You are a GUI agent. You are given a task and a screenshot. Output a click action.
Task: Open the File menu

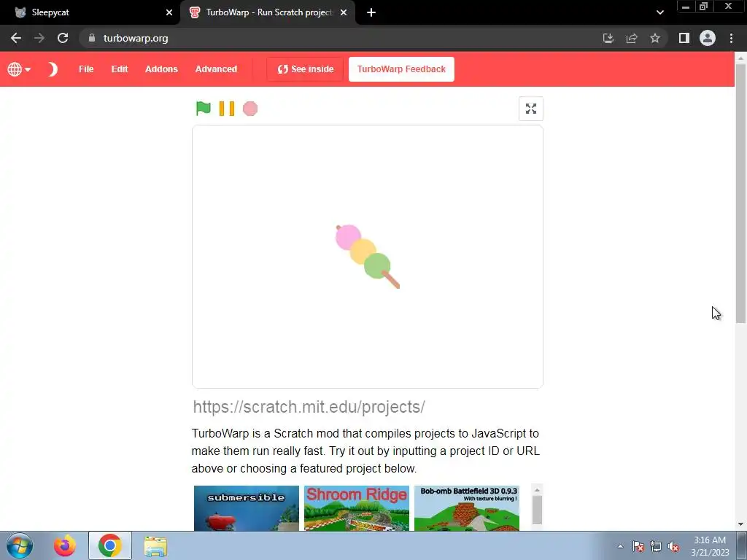pos(86,69)
